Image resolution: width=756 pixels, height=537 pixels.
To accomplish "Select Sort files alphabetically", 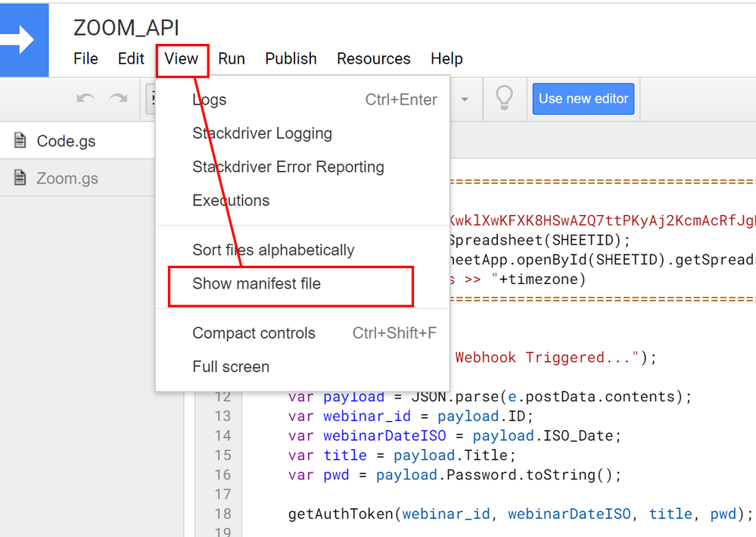I will click(303, 250).
